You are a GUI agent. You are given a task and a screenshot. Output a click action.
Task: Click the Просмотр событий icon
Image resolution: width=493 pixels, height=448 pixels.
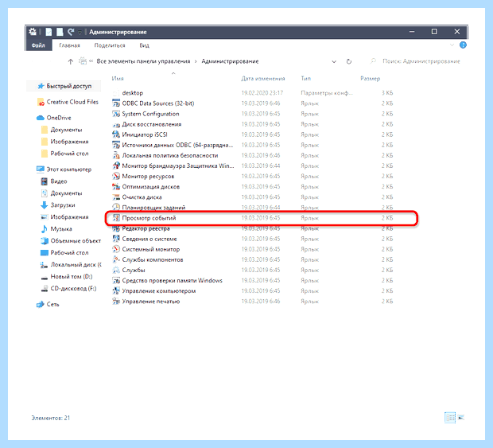coord(116,218)
